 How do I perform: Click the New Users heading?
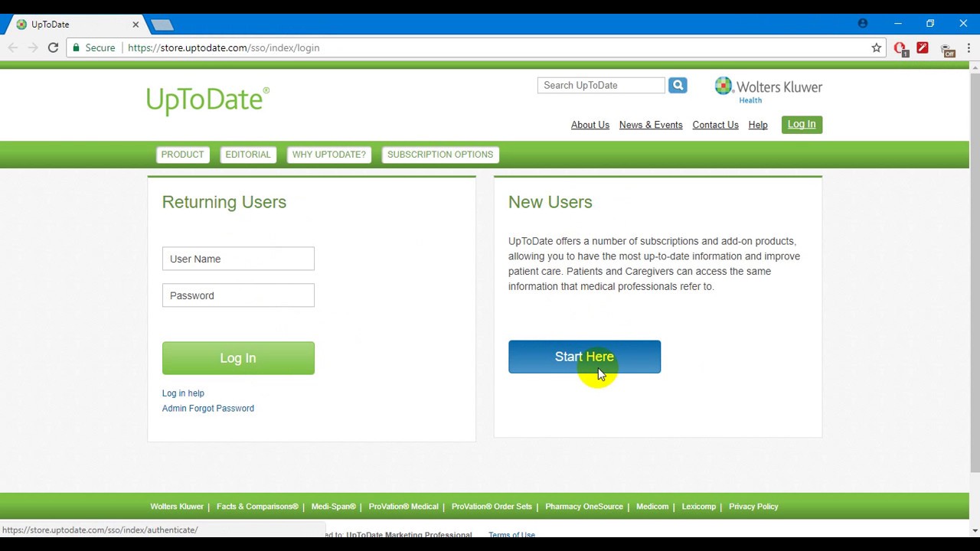click(550, 202)
